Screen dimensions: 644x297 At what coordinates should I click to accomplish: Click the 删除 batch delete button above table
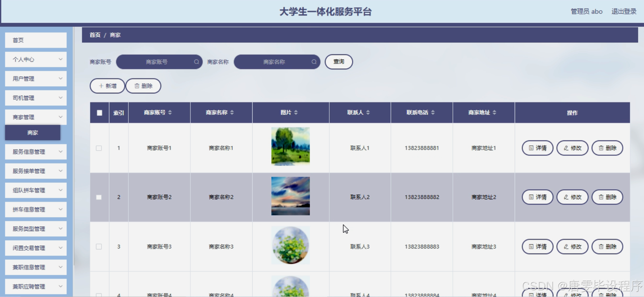click(x=143, y=86)
